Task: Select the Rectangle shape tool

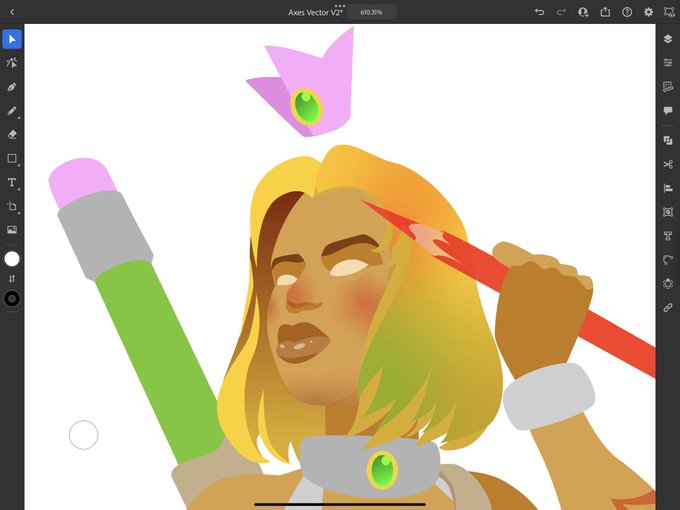Action: tap(12, 159)
